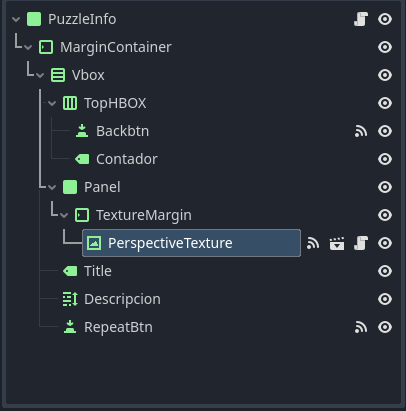The height and width of the screenshot is (411, 406).
Task: Click the signal icon on RepeatBtn
Action: 361,327
